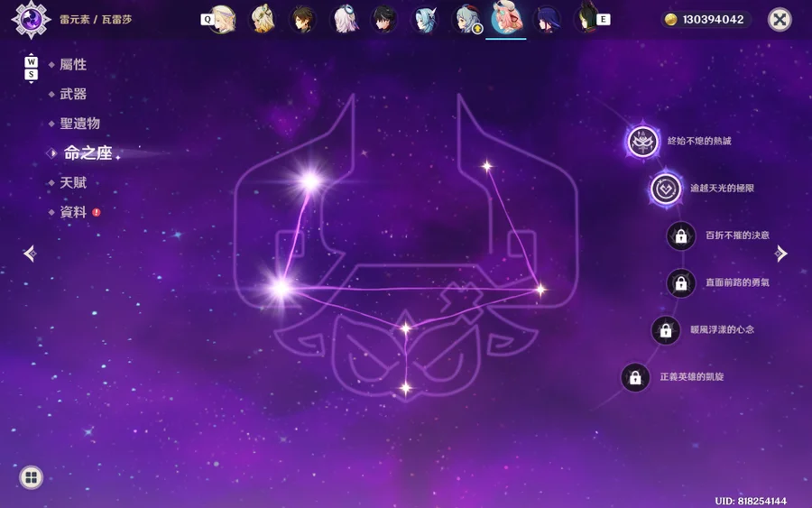Select the blonde elf-eared character avatar beside Q

coord(224,20)
